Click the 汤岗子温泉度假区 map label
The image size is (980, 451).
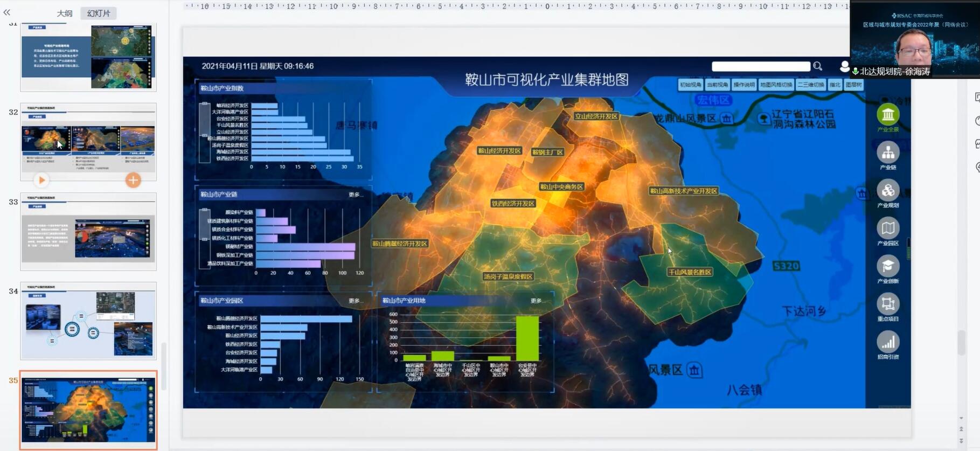508,276
